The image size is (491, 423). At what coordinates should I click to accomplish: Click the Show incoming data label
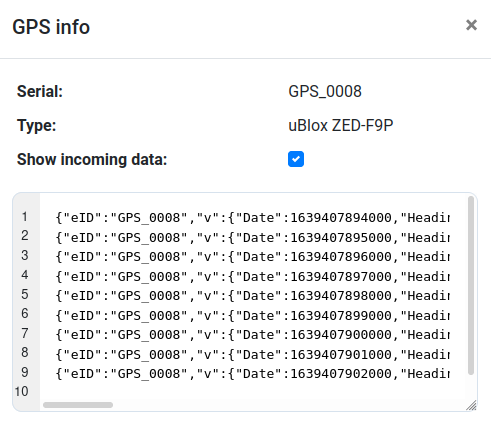tap(92, 159)
